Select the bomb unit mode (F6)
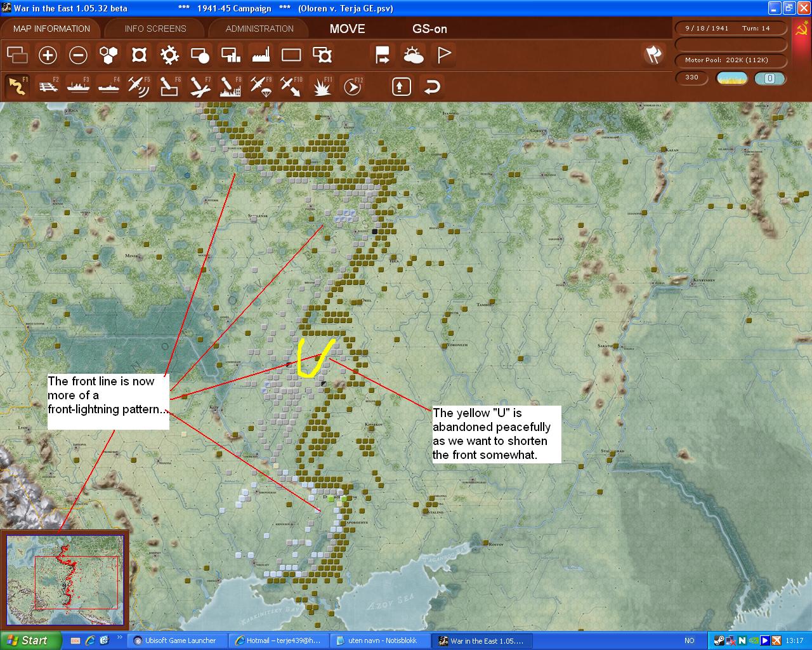 pyautogui.click(x=169, y=86)
